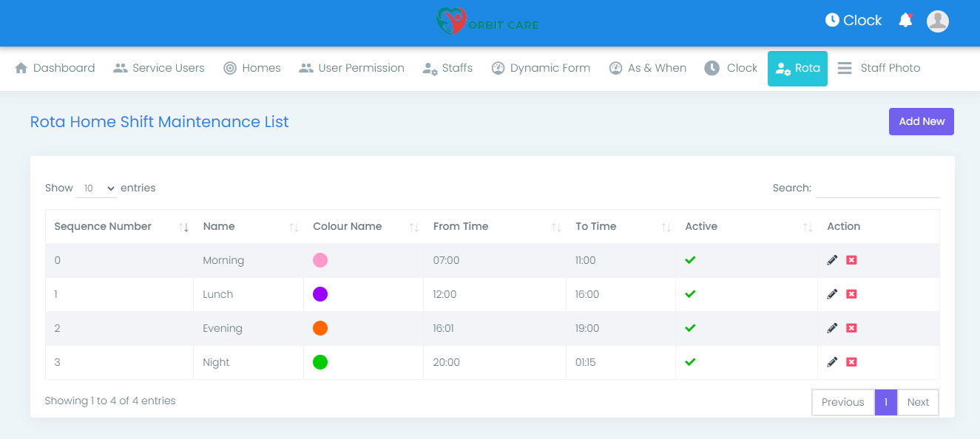Click the Active checkmark in Evening row

[690, 328]
